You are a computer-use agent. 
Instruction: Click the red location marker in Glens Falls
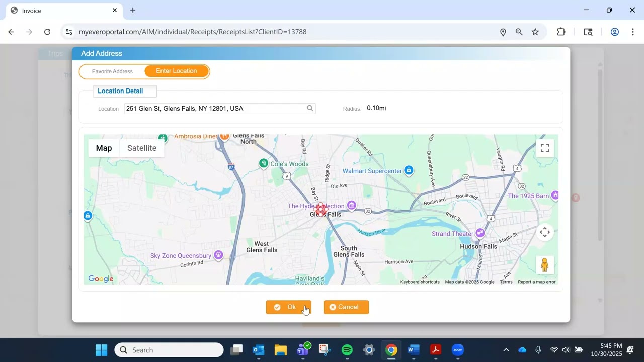320,209
